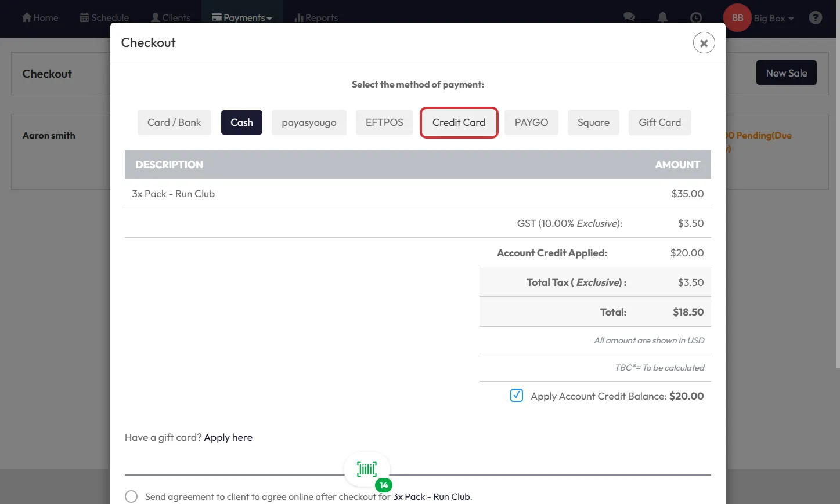Expand the Payments dropdown menu

(x=242, y=17)
